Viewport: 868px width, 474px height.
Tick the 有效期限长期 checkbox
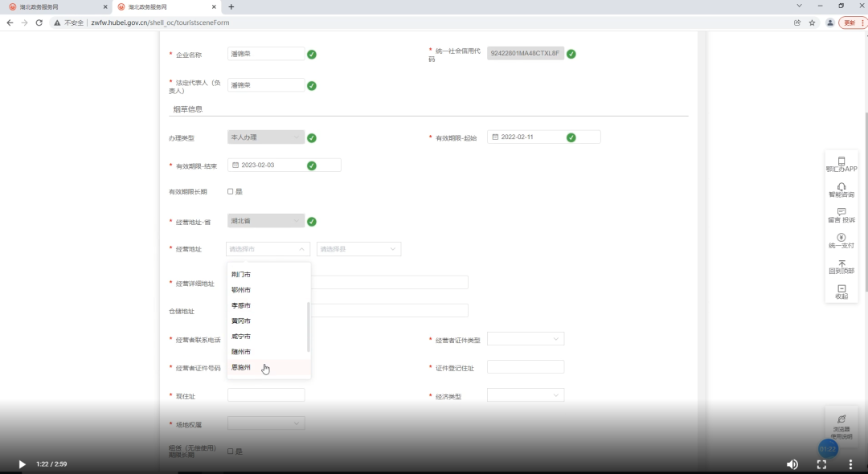click(231, 191)
